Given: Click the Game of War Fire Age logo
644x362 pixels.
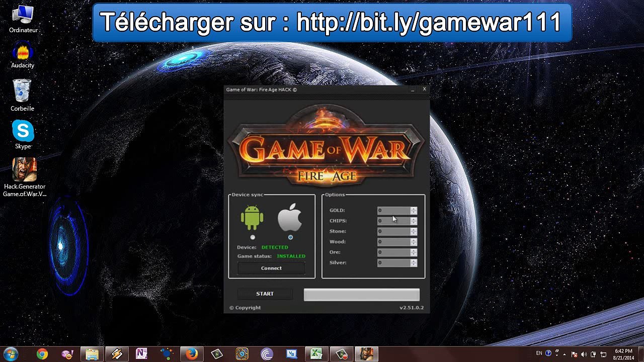Looking at the screenshot, I should [x=327, y=146].
